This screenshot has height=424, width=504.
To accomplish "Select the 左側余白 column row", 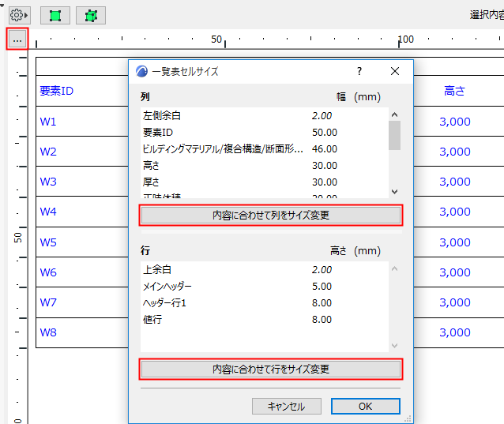I will [x=265, y=115].
